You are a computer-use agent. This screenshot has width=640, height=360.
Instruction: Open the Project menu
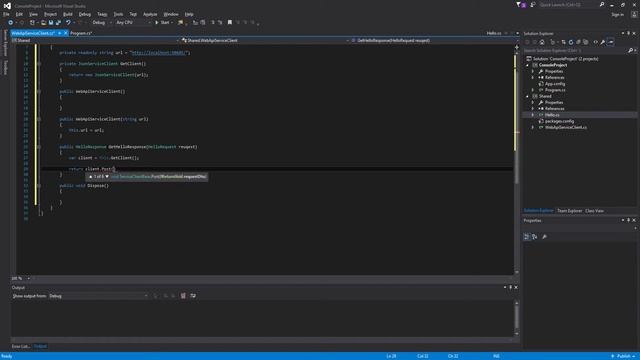click(50, 14)
